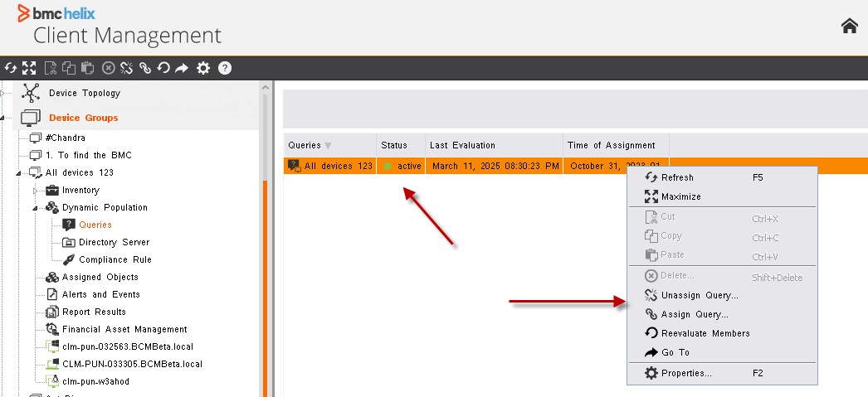Choose Properties... in the context menu
The height and width of the screenshot is (397, 868).
click(x=722, y=373)
